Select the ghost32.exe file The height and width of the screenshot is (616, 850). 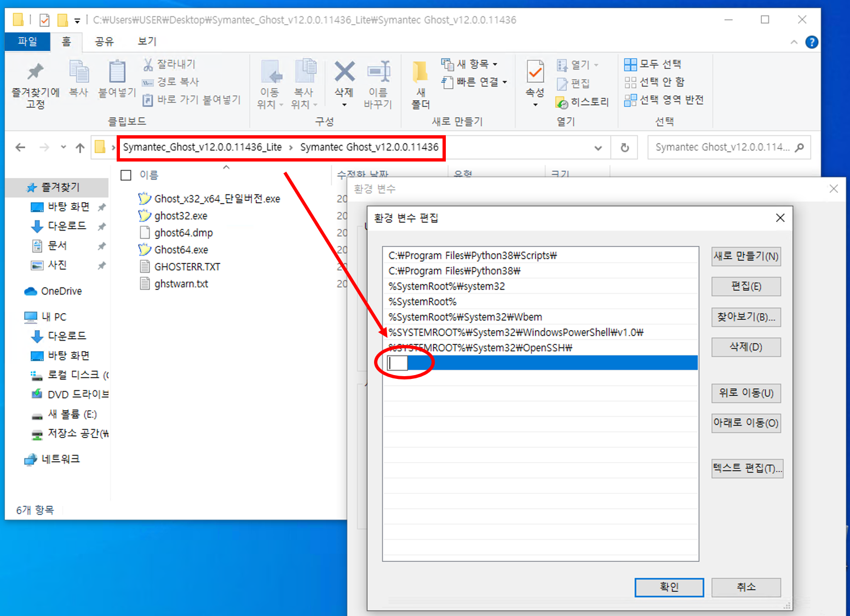[x=174, y=216]
